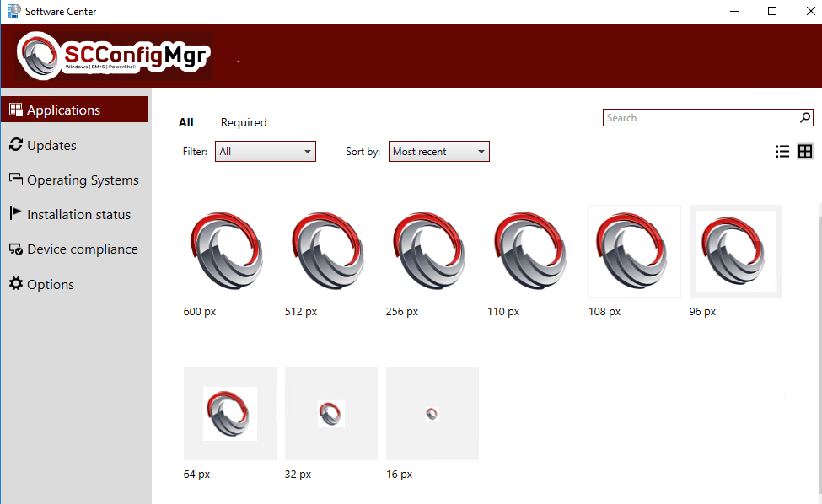Click the Installation status flag icon

tap(15, 213)
